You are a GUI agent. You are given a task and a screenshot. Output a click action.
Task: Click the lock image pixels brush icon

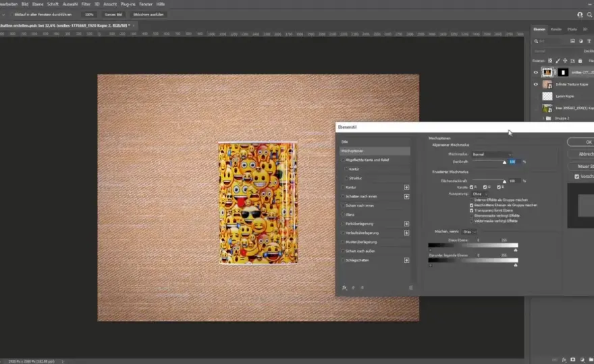tap(558, 61)
